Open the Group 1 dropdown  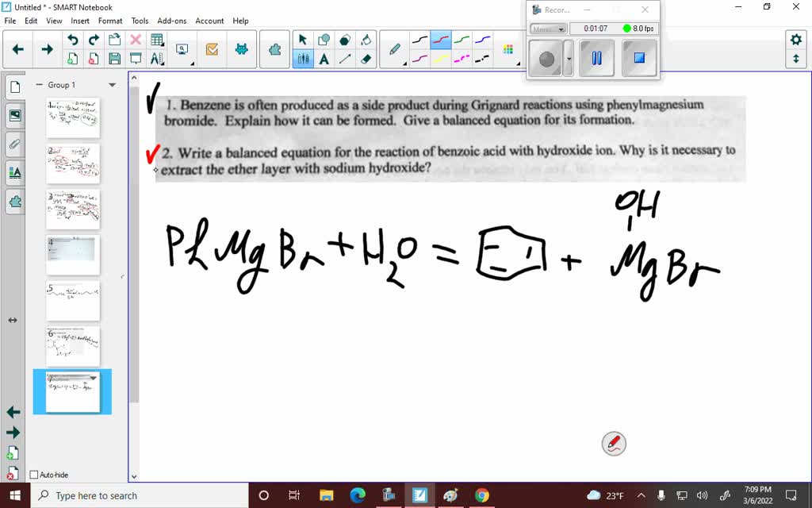(113, 84)
